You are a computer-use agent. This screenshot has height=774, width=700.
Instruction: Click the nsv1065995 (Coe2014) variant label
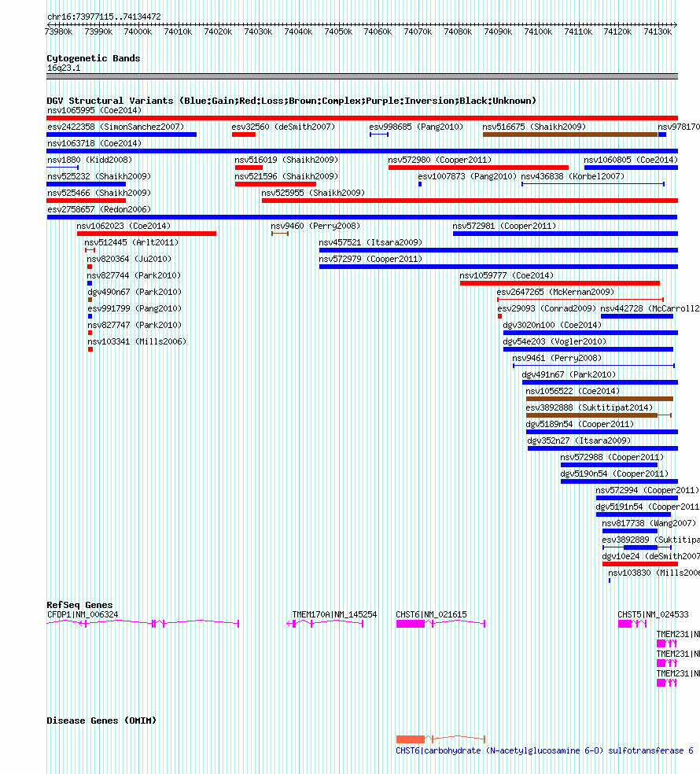coord(94,110)
